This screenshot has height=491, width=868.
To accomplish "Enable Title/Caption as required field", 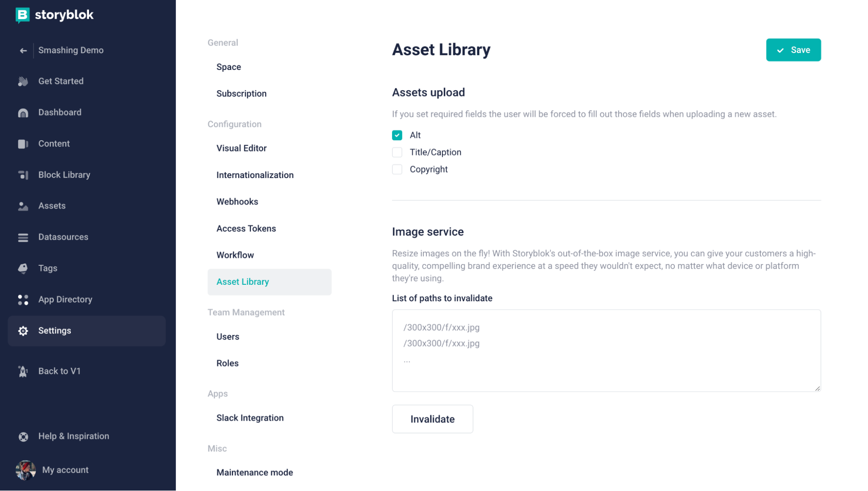I will (397, 152).
